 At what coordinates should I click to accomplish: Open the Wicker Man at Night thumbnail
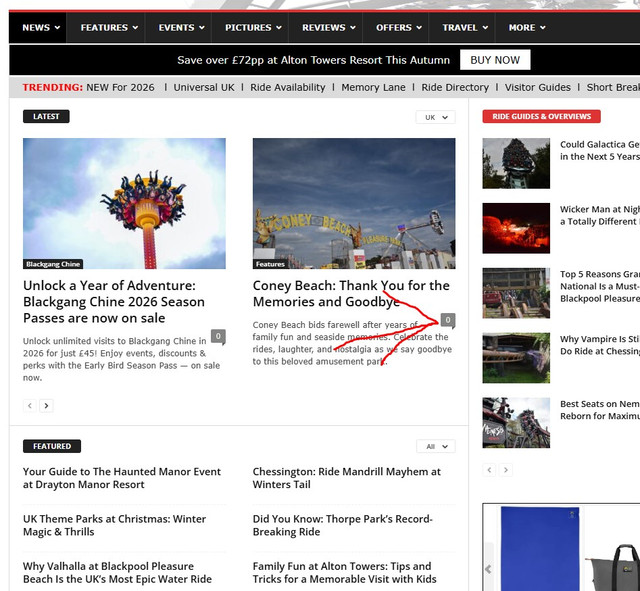click(516, 228)
